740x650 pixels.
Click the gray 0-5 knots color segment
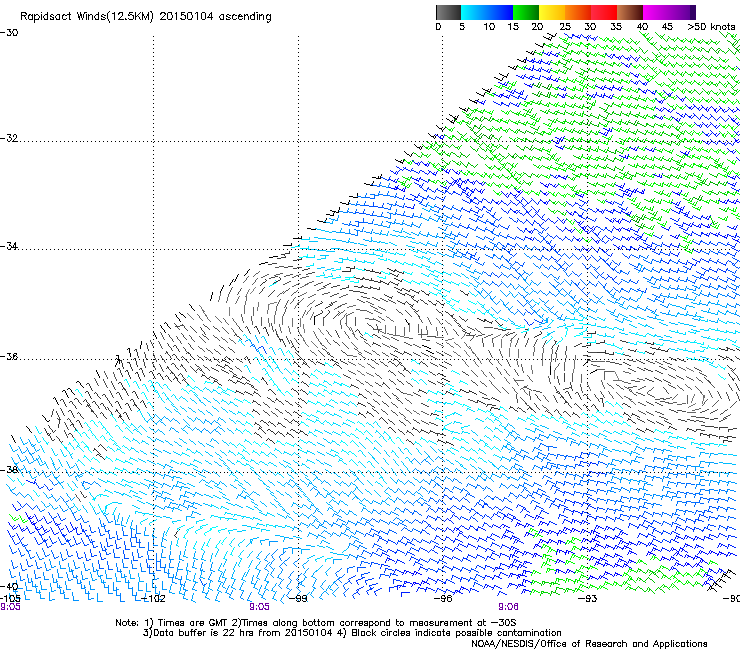(448, 12)
